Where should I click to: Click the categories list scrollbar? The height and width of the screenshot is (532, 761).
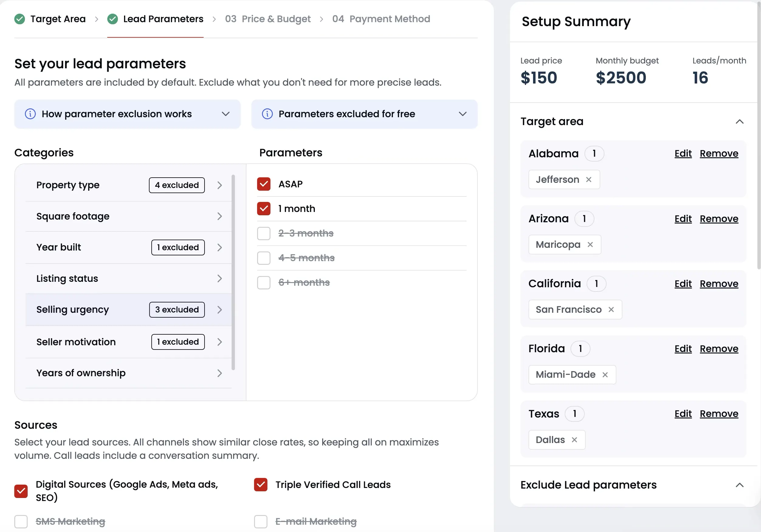click(x=233, y=272)
